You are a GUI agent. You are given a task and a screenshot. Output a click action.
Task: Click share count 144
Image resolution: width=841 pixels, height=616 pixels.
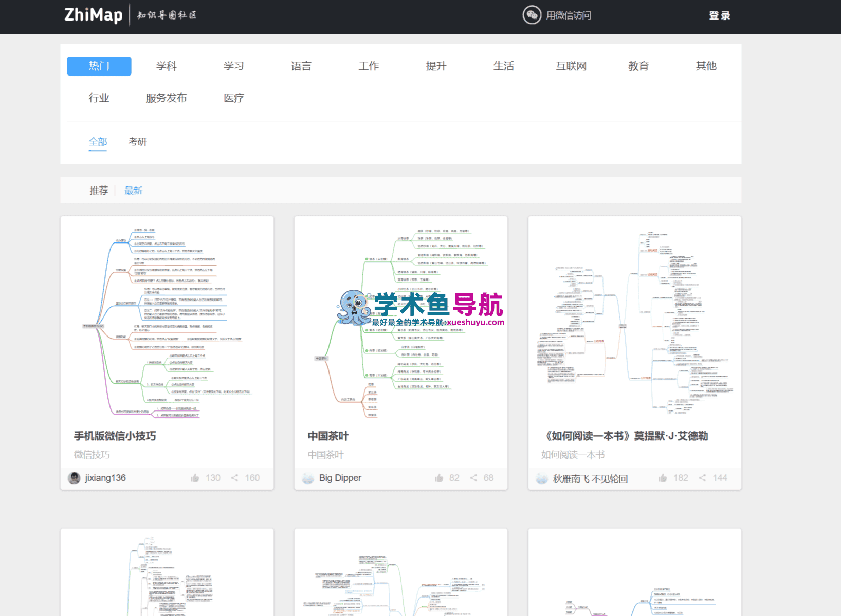coord(720,478)
